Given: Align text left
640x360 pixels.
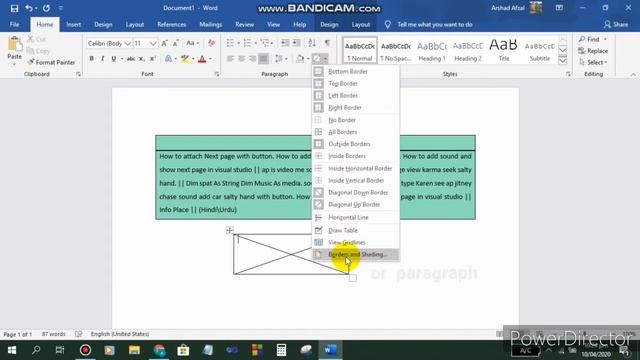Looking at the screenshot, I should pyautogui.click(x=231, y=59).
